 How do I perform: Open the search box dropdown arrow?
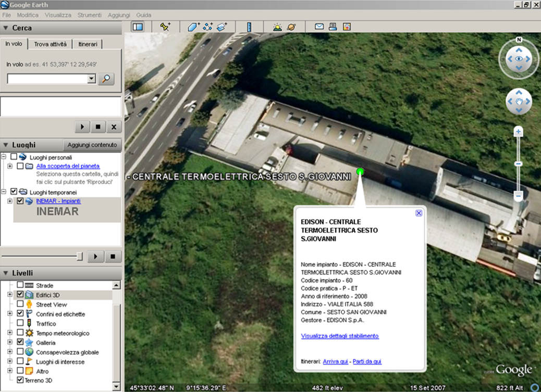(x=91, y=79)
